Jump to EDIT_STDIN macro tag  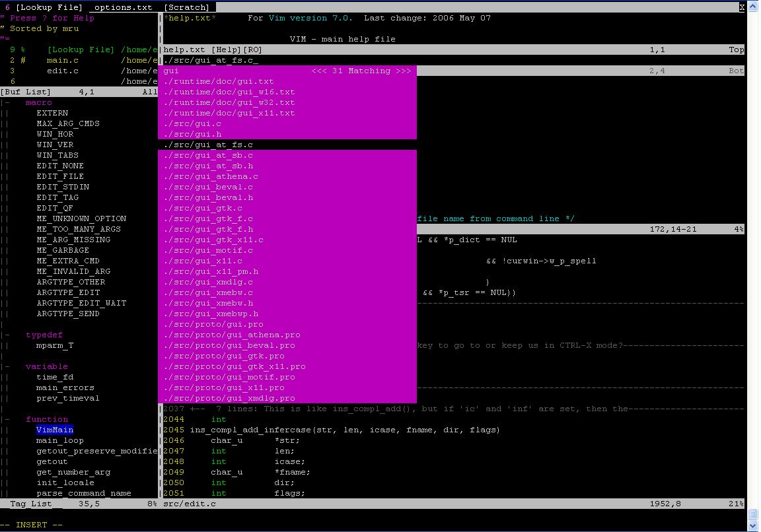[x=63, y=187]
